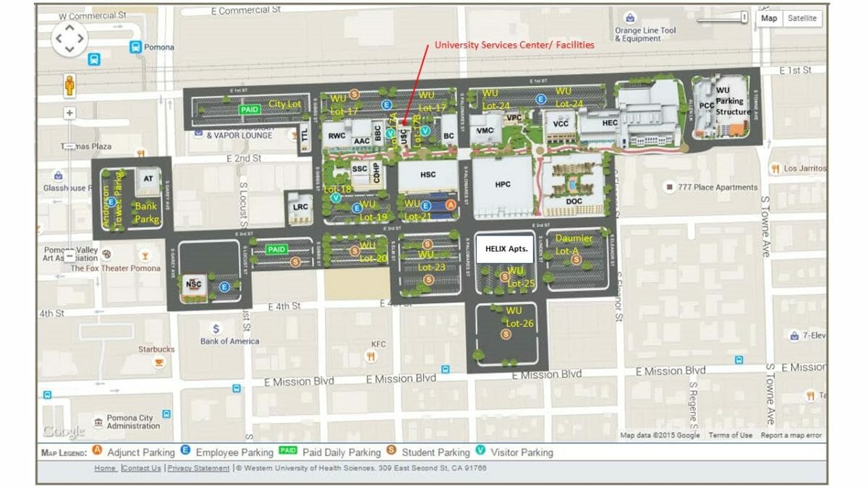Open the Starbucks cafe marker

[x=159, y=361]
